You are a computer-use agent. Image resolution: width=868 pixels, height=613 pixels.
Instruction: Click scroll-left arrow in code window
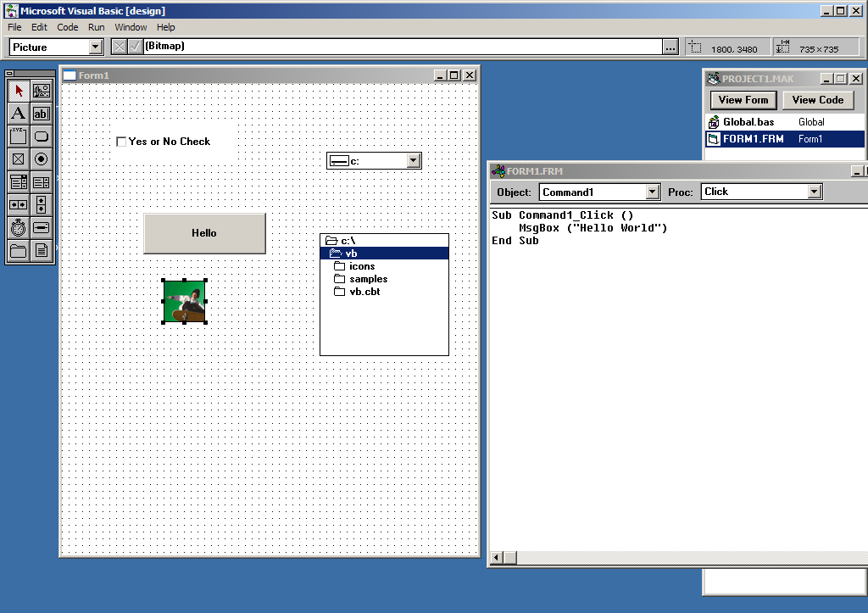[x=497, y=558]
